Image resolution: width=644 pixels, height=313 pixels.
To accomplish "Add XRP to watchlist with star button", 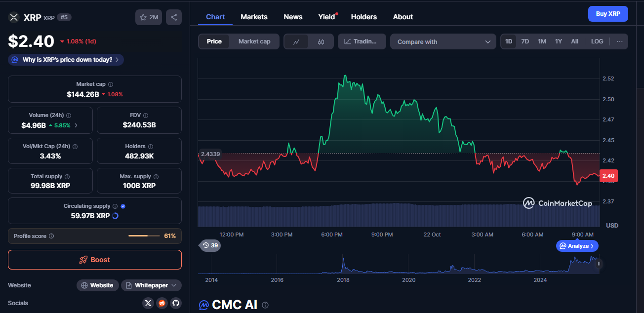I will pos(149,17).
